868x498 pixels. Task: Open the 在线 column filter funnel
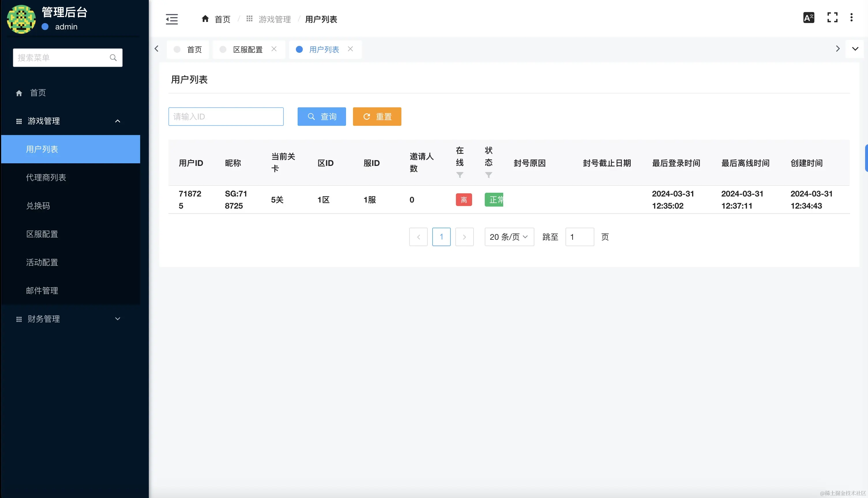(460, 175)
